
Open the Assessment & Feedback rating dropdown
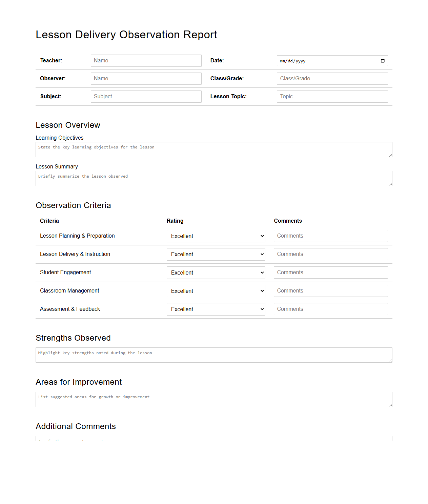[x=216, y=309]
